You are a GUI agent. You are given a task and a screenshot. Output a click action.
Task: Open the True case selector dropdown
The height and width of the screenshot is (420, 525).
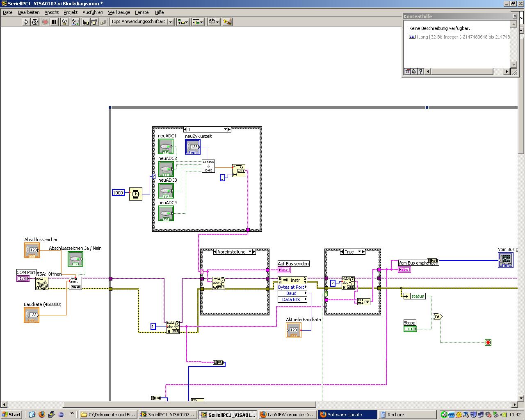tap(359, 252)
